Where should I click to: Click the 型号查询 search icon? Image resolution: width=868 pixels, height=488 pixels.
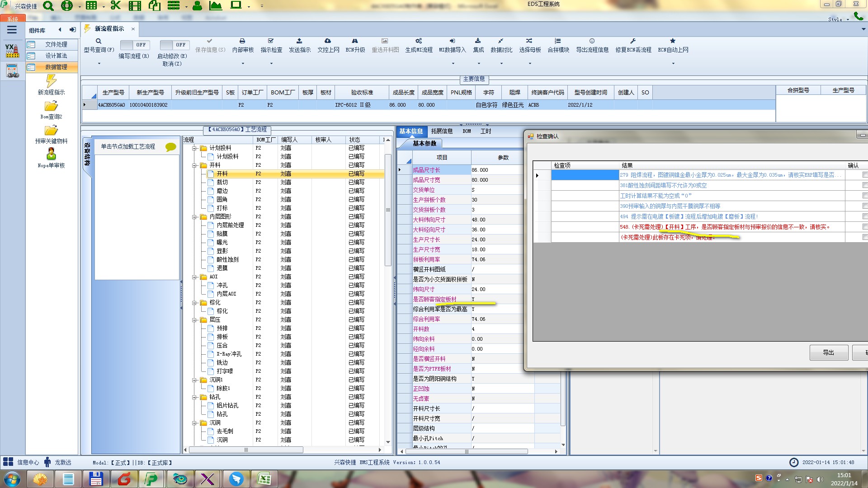click(99, 41)
